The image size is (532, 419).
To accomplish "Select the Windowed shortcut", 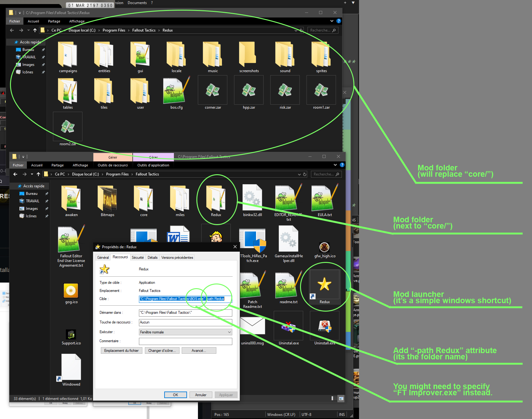I will click(x=71, y=370).
